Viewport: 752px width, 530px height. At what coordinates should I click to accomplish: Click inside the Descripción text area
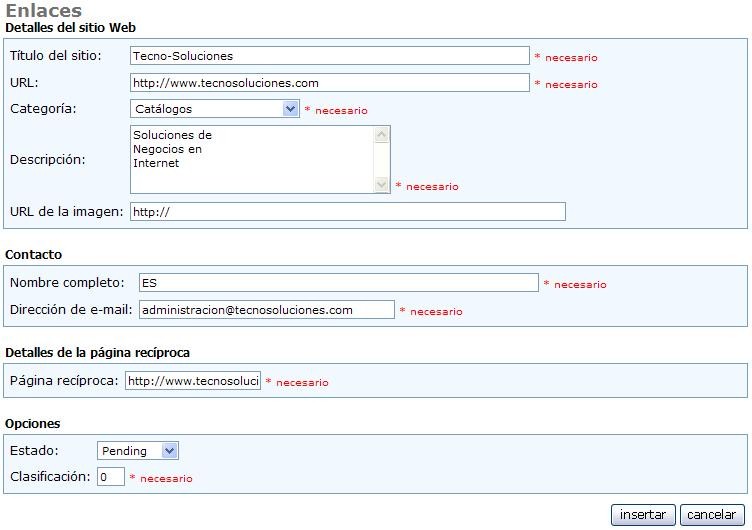click(x=252, y=159)
